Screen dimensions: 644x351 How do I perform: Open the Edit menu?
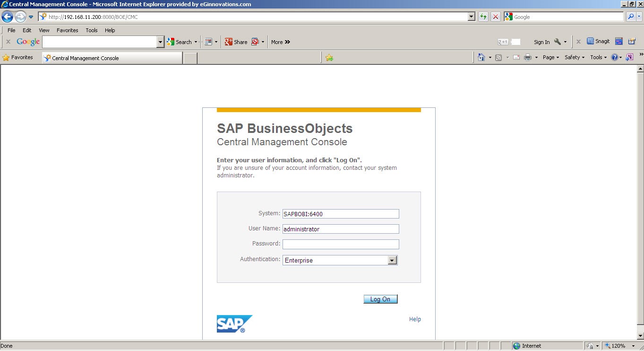[x=27, y=30]
